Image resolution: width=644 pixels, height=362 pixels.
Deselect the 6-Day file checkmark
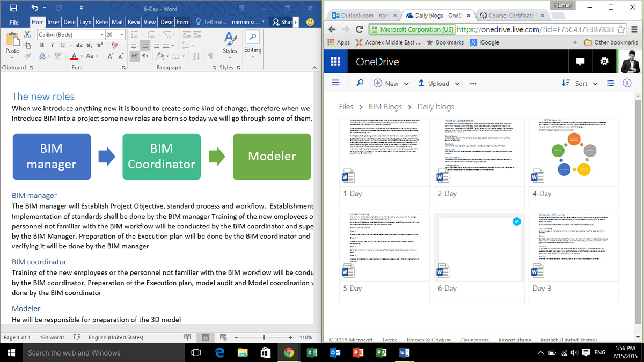pyautogui.click(x=516, y=221)
